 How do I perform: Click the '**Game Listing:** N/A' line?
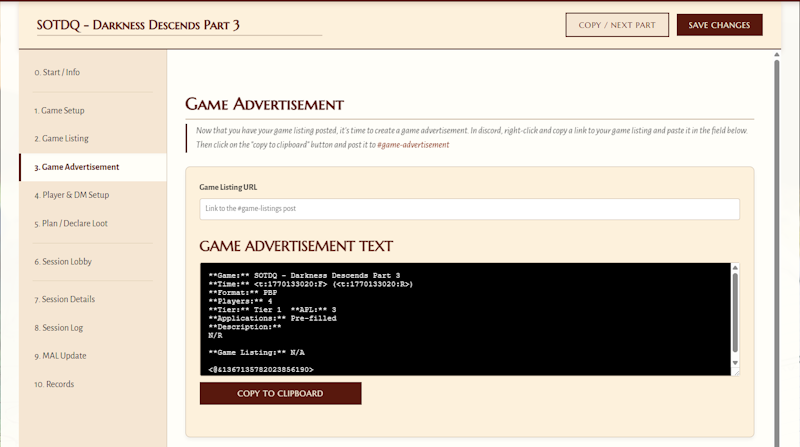pos(256,353)
